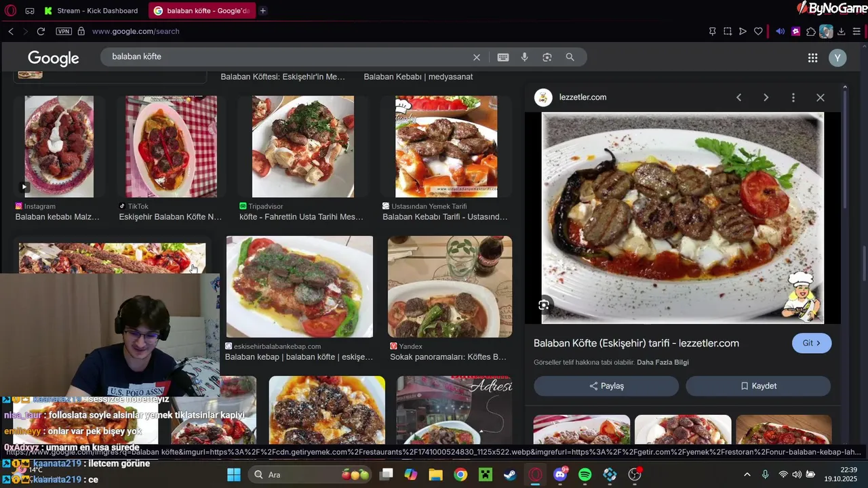Toggle the VPN badge in the address bar
The width and height of the screenshot is (868, 488).
point(64,31)
